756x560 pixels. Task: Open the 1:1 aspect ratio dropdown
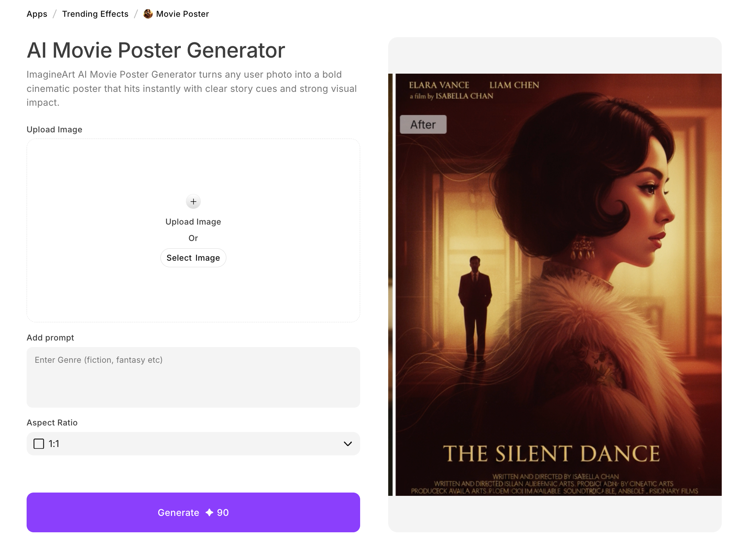click(193, 444)
